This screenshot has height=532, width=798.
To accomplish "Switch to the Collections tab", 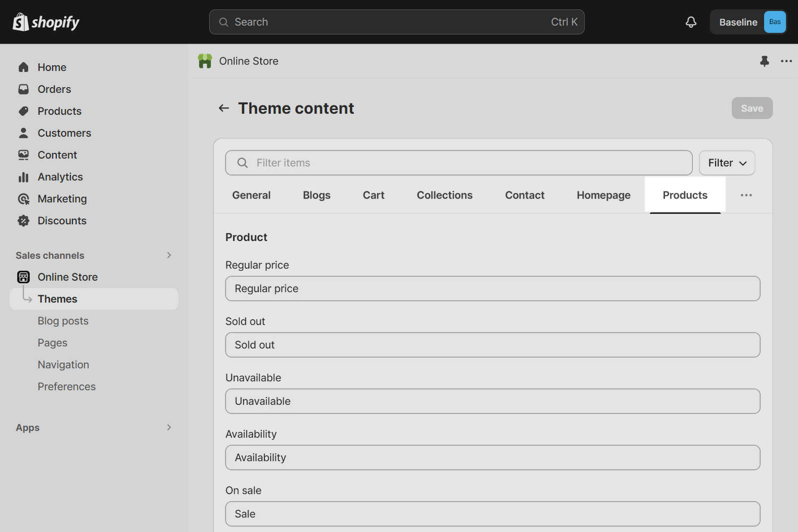I will [445, 195].
